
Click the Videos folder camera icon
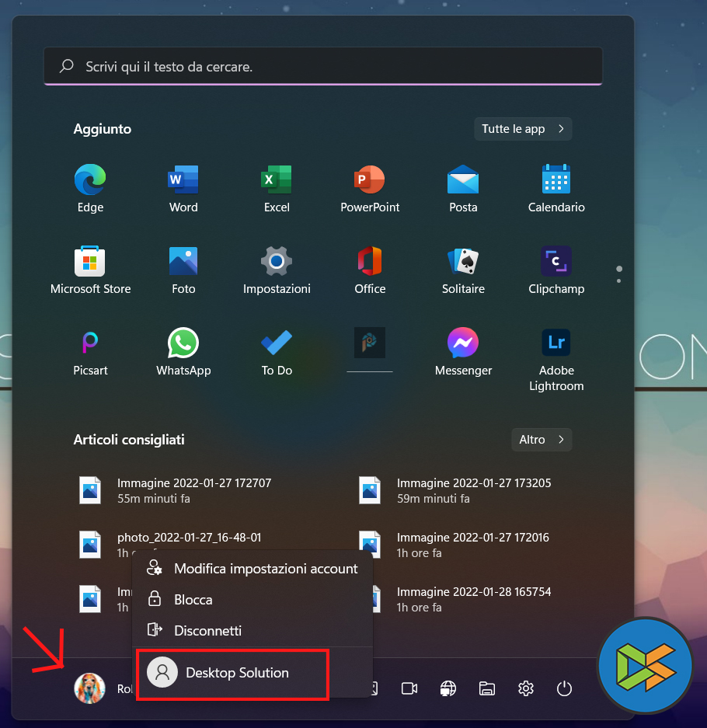click(x=409, y=688)
